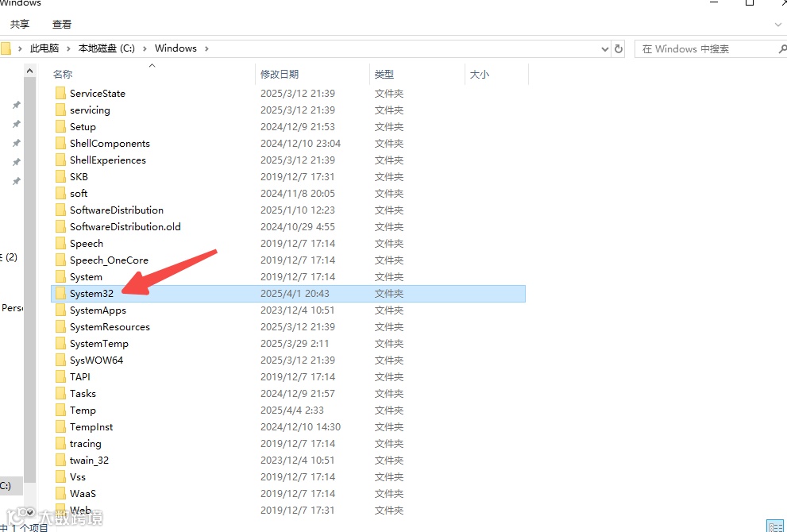Image resolution: width=787 pixels, height=532 pixels.
Task: Select the Setup folder icon
Action: point(60,126)
